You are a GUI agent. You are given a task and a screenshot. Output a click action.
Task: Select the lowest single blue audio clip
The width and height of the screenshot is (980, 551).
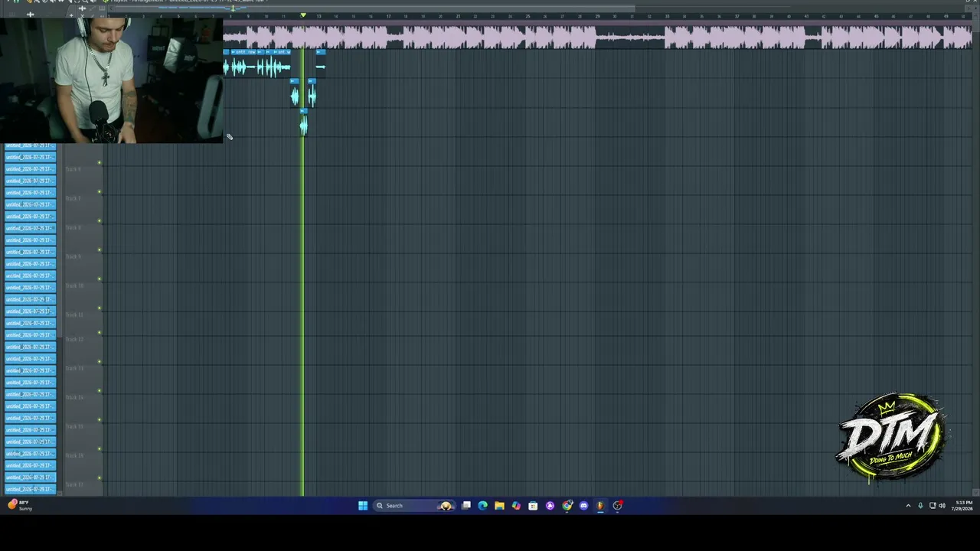[303, 124]
